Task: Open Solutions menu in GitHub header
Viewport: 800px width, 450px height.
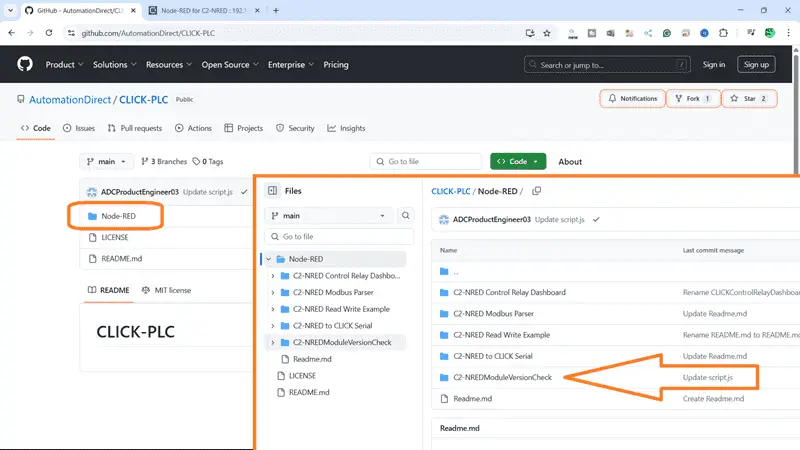Action: pos(115,65)
